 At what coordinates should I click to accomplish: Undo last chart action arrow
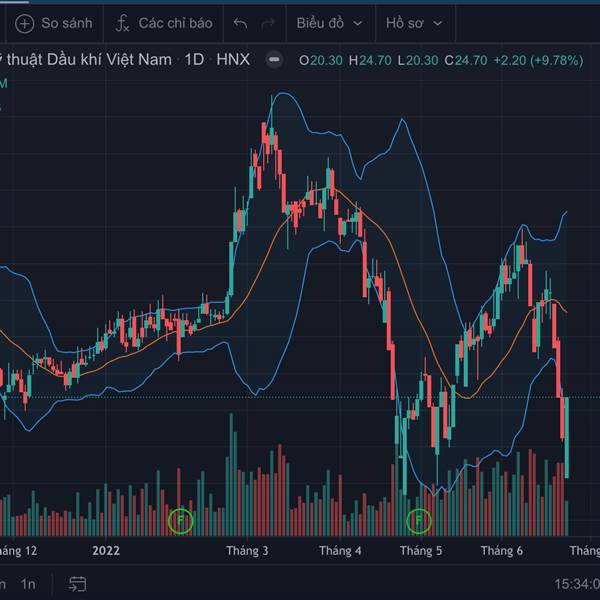tap(240, 24)
